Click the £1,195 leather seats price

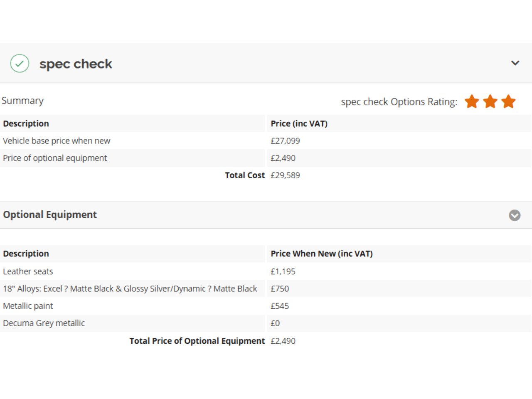(283, 271)
